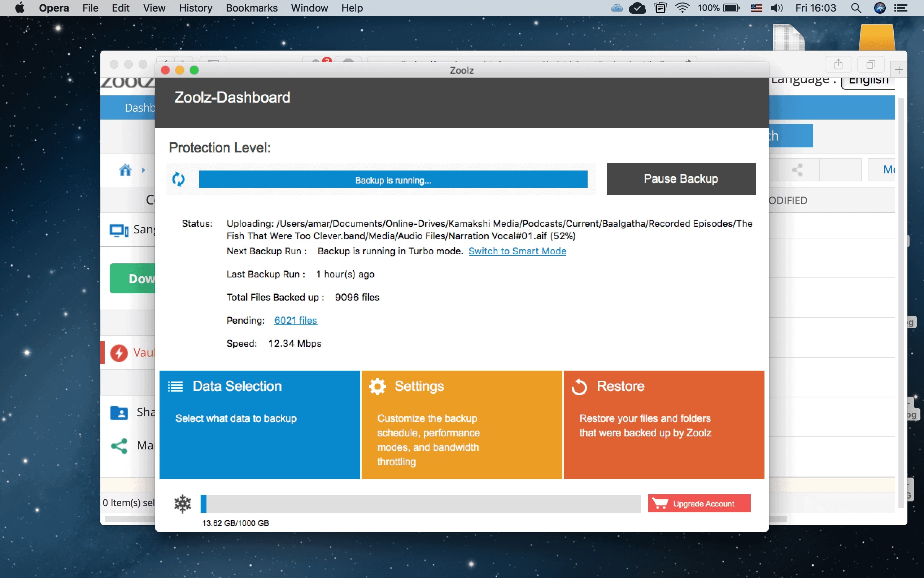Click the 'Fri 16:03' clock in menu bar
This screenshot has width=924, height=578.
[816, 8]
